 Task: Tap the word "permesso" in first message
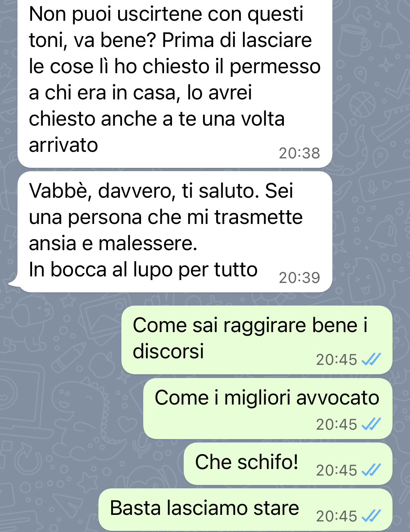click(x=275, y=67)
